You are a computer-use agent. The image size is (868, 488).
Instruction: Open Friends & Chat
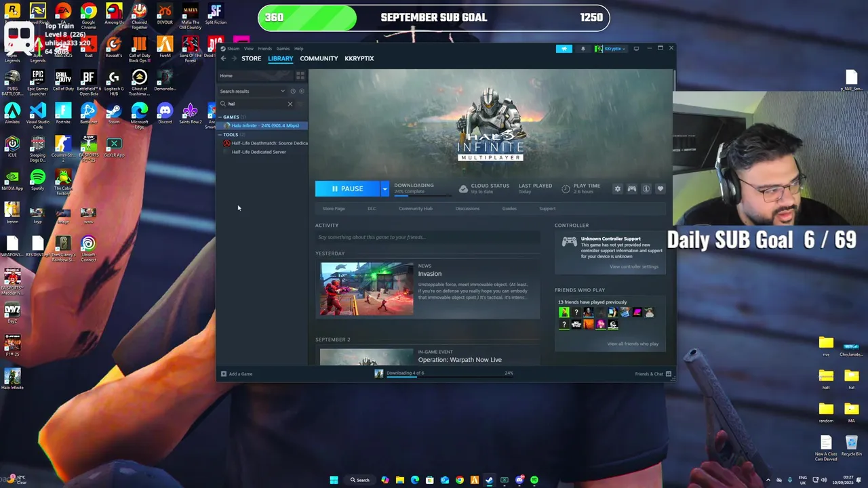[x=653, y=374]
